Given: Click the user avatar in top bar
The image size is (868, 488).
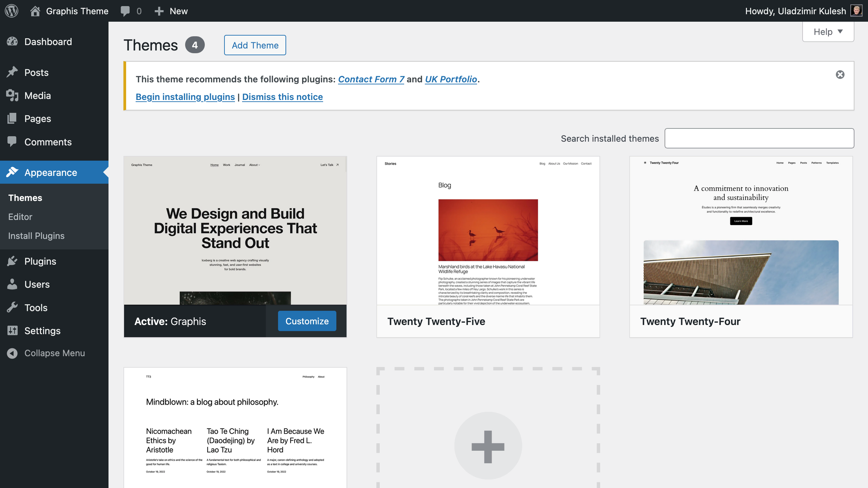Looking at the screenshot, I should coord(856,11).
